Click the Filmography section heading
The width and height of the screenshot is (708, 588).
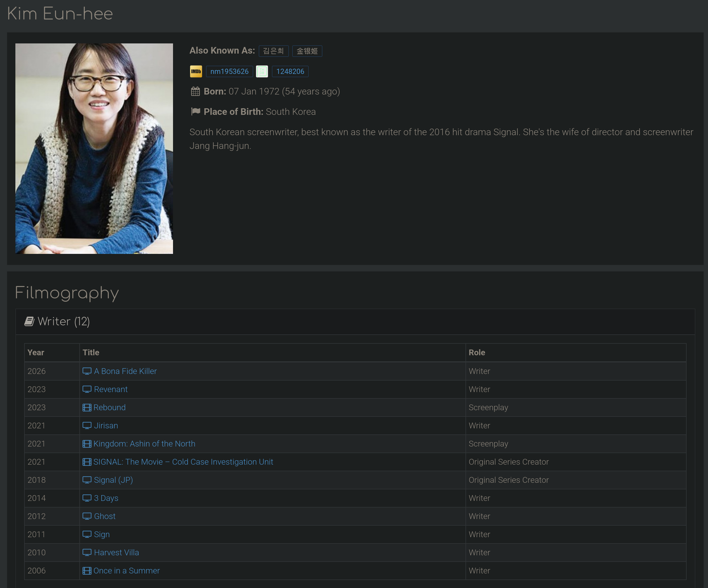point(67,293)
